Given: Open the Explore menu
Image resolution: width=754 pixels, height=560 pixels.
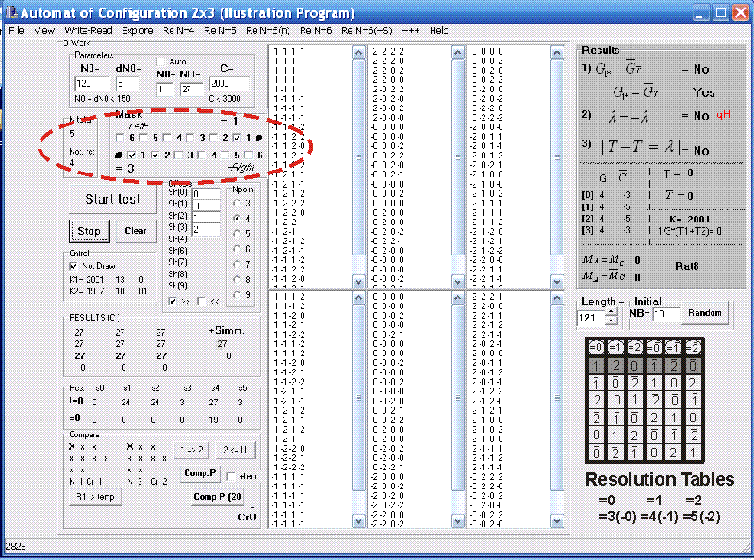Looking at the screenshot, I should (x=138, y=31).
